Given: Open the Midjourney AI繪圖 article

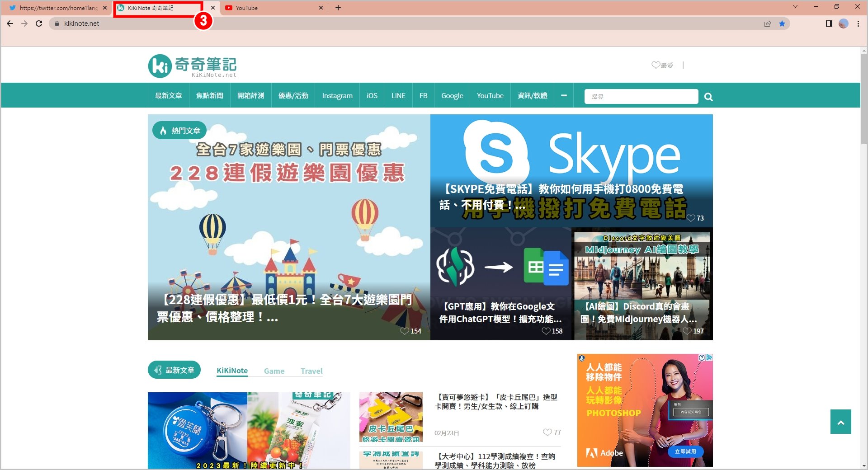Looking at the screenshot, I should (x=642, y=284).
